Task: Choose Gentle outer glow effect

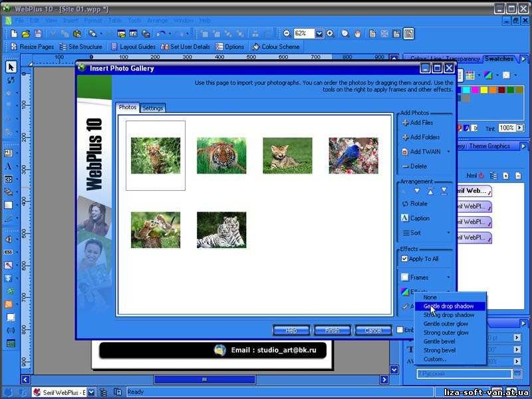Action: 451,324
